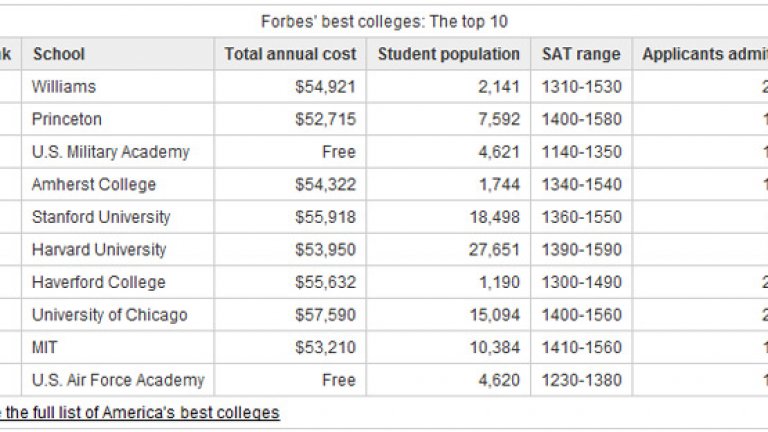Click the Applicants admitted column header
Screen dimensions: 768x432
pyautogui.click(x=704, y=54)
